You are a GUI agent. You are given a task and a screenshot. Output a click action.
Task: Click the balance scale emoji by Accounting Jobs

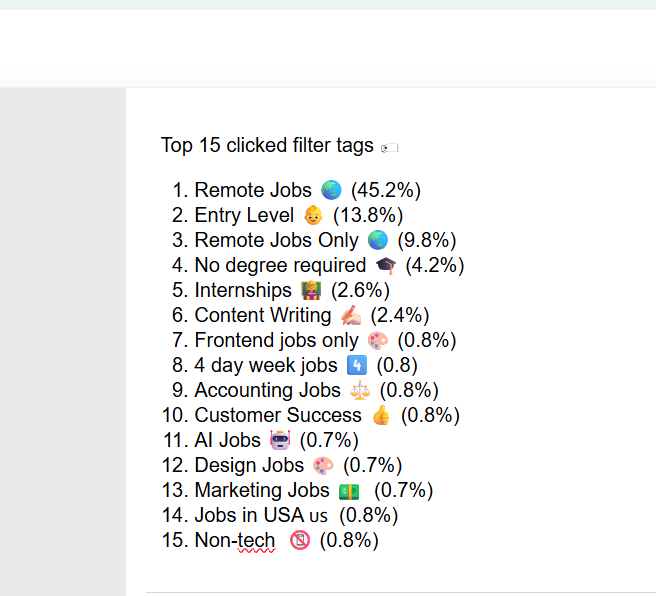[359, 391]
